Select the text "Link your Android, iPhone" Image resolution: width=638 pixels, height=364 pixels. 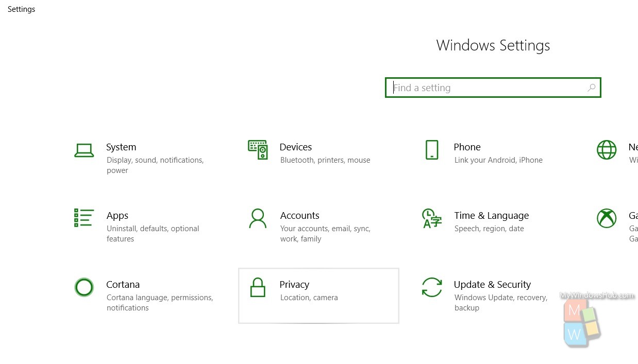point(498,160)
